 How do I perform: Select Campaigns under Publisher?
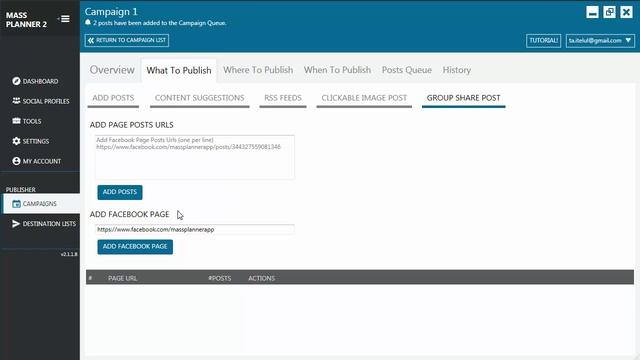click(x=41, y=204)
